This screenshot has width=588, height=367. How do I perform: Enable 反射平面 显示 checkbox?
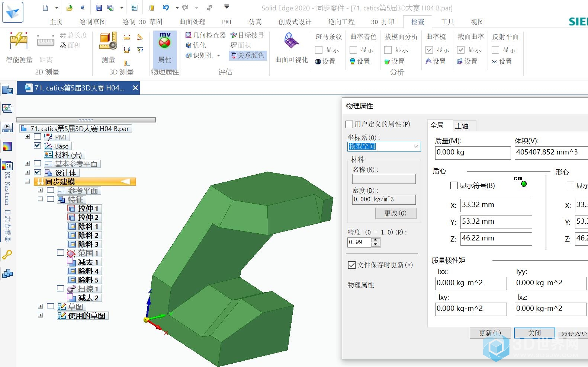pos(495,50)
